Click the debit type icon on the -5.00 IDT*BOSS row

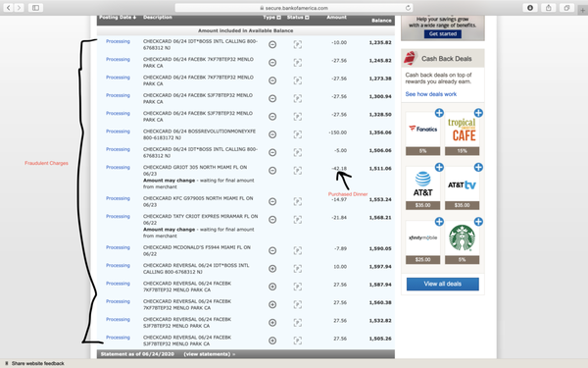pyautogui.click(x=272, y=152)
